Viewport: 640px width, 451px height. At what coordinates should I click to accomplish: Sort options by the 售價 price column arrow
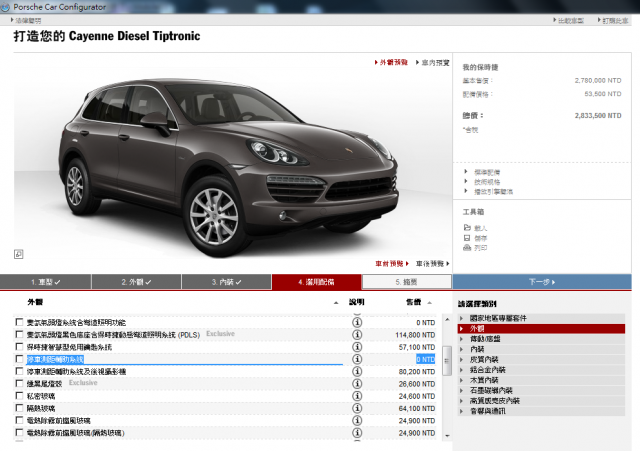click(429, 302)
